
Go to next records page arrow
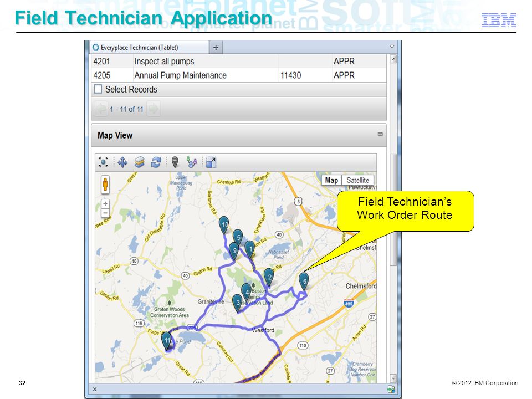[154, 109]
